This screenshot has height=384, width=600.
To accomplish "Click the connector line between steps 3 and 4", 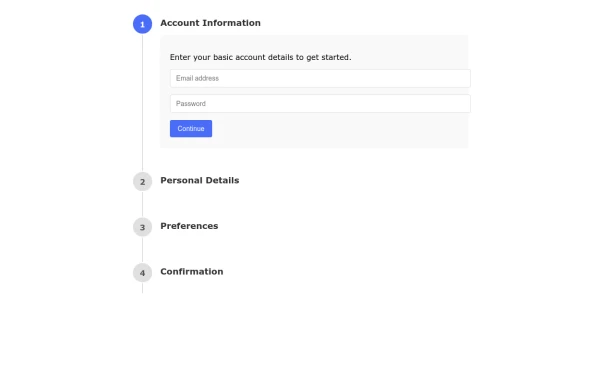I will 142,250.
